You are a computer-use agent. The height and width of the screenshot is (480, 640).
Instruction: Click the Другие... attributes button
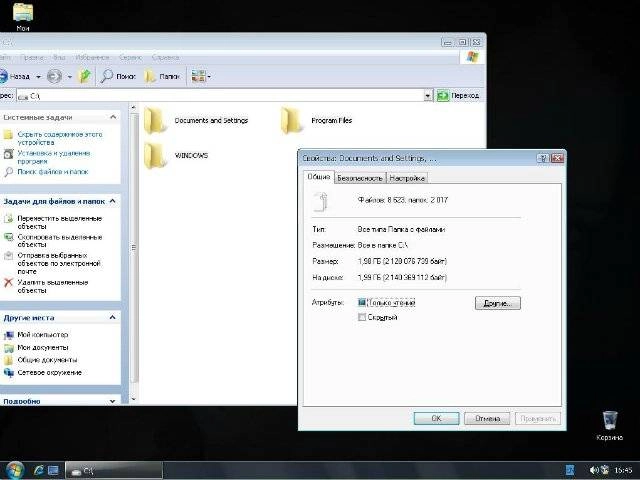pos(498,303)
